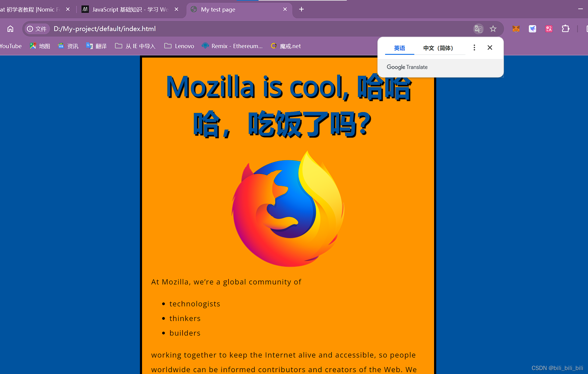Open the Extensions puzzle menu
This screenshot has height=374, width=588.
pyautogui.click(x=565, y=29)
